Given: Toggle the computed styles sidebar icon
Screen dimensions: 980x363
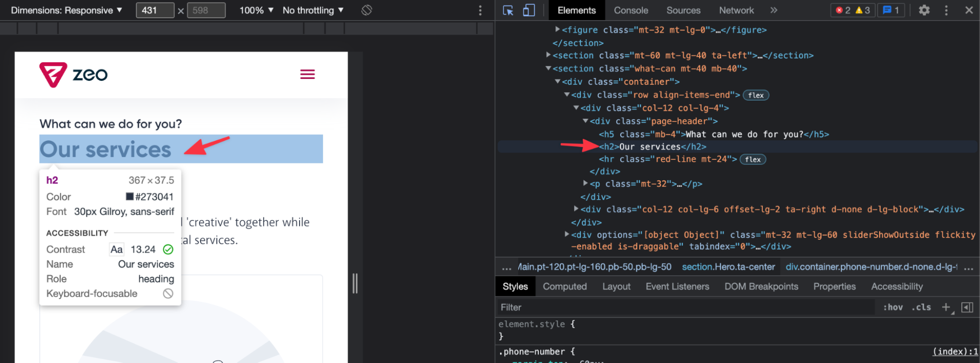Looking at the screenshot, I should coord(967,308).
